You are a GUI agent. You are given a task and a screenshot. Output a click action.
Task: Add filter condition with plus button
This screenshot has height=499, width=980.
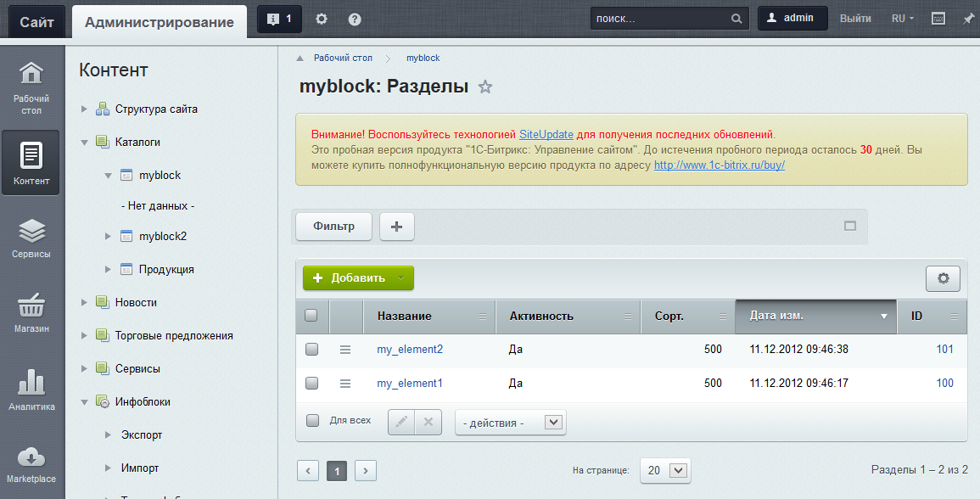pos(397,227)
